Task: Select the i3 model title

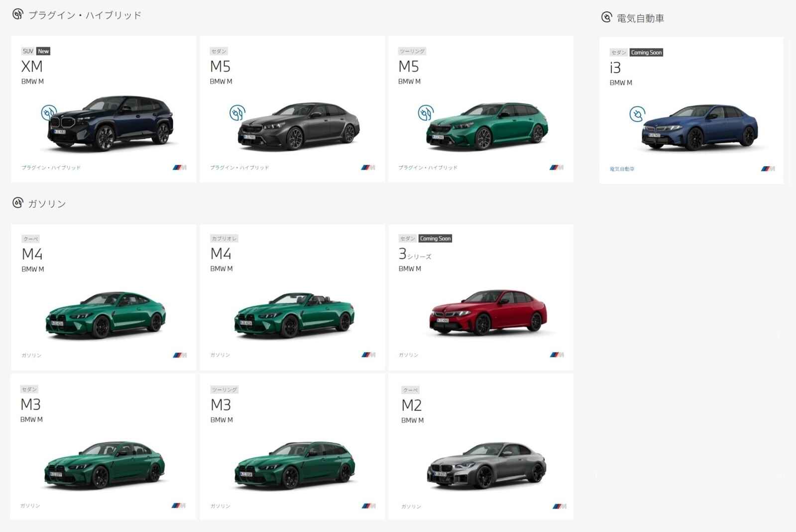Action: pyautogui.click(x=615, y=68)
